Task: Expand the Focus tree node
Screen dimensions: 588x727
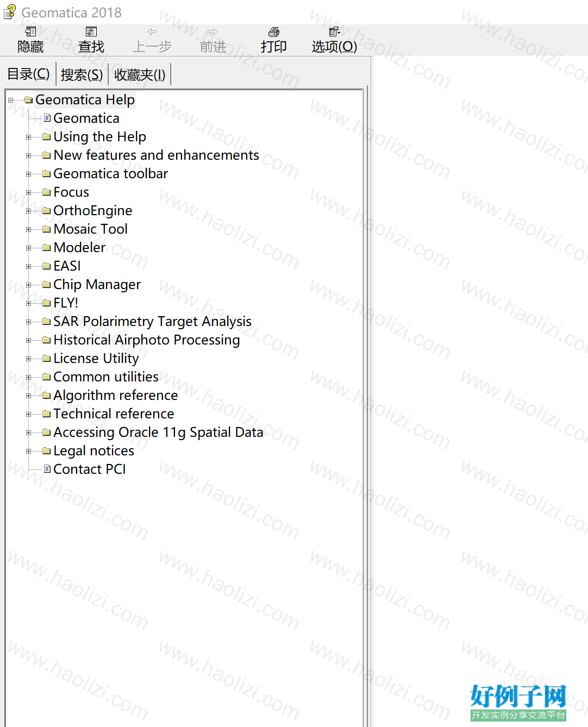Action: (28, 192)
